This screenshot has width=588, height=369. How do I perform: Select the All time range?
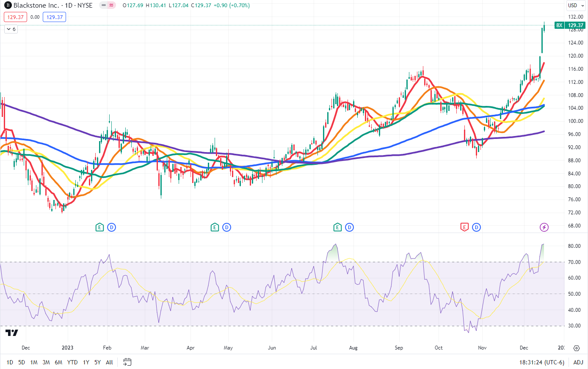(x=109, y=362)
